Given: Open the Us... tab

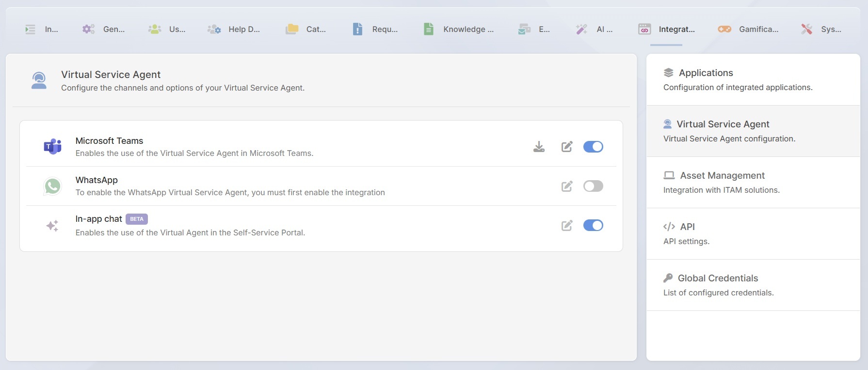Looking at the screenshot, I should click(167, 29).
